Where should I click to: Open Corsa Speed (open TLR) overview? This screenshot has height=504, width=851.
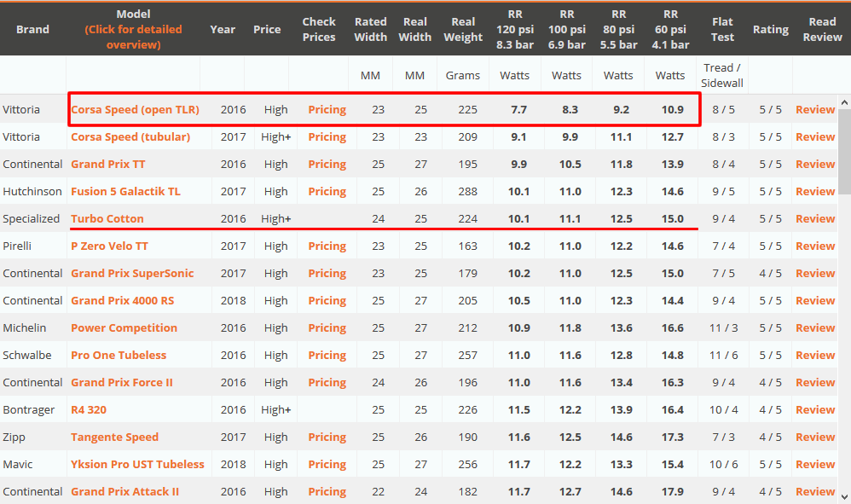[x=135, y=110]
